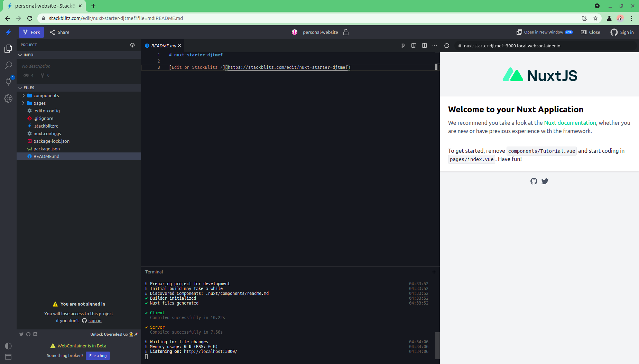
Task: Toggle the bookmark star in the address bar
Action: tap(595, 18)
